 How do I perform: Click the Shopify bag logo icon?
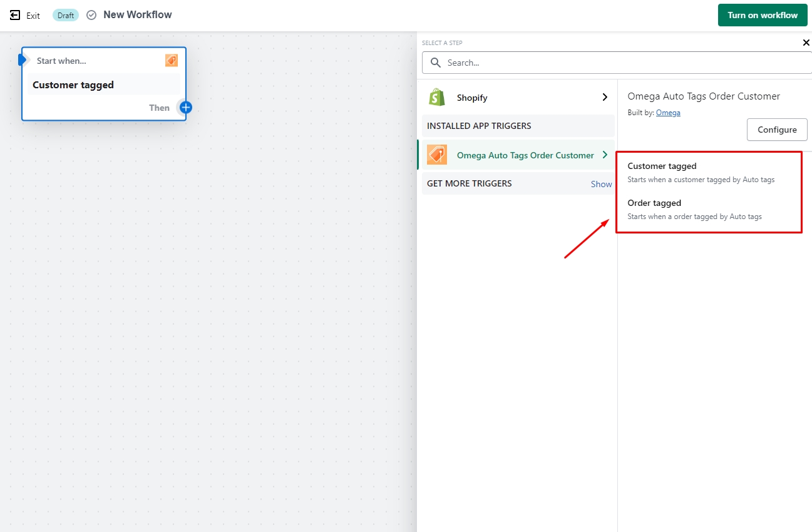click(436, 97)
